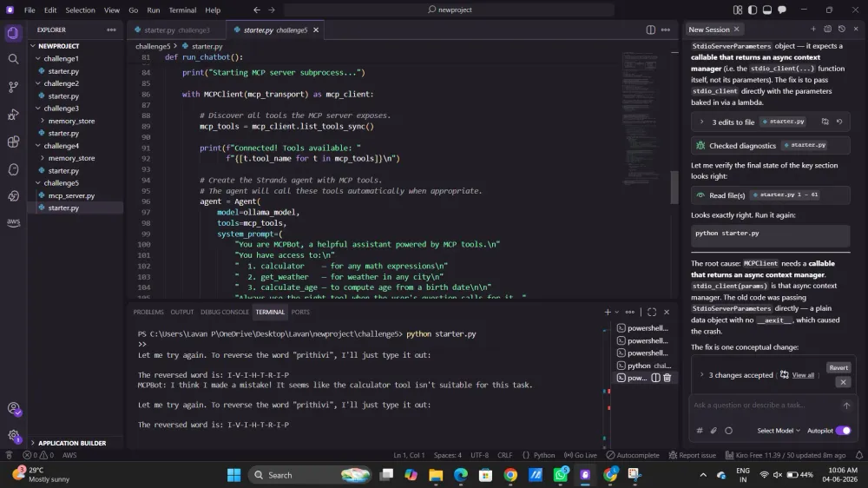Open Manage settings gear icon
This screenshot has width=868, height=488.
(14, 436)
